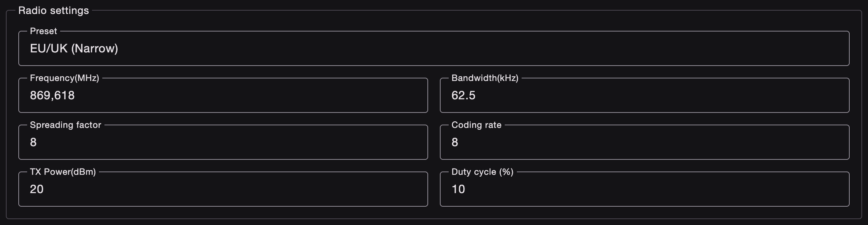Image resolution: width=868 pixels, height=225 pixels.
Task: Click the Radio settings group heading
Action: [54, 11]
